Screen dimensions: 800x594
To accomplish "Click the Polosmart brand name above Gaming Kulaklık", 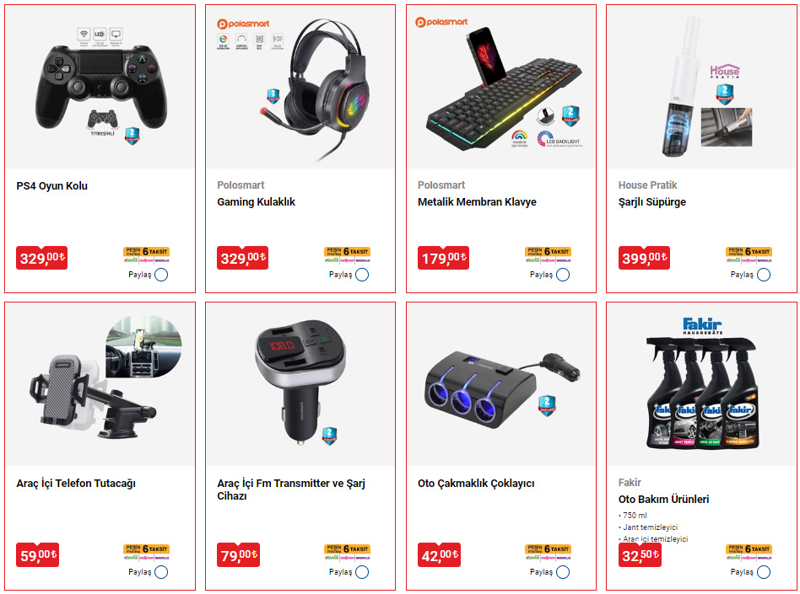I will pos(241,185).
